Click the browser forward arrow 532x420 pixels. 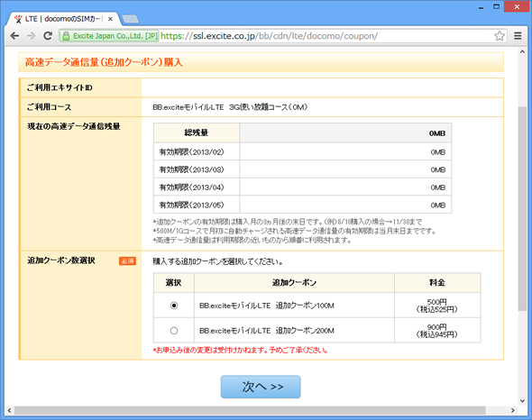click(x=32, y=36)
